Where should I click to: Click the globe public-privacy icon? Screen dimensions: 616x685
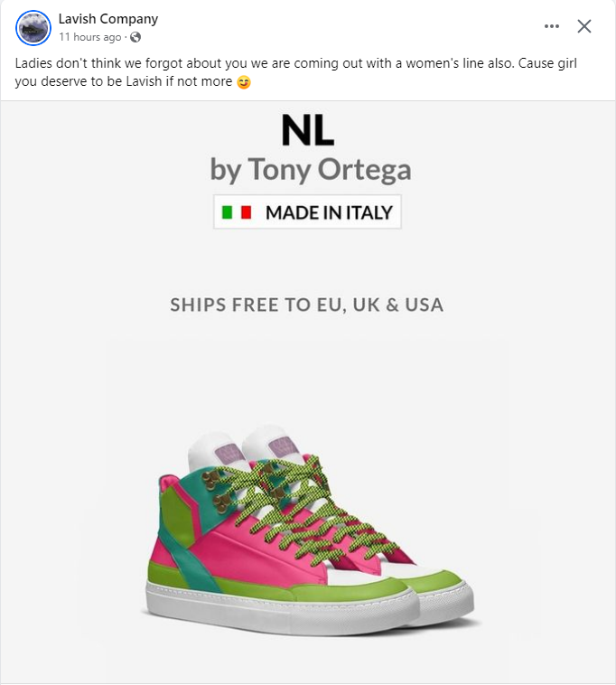(x=135, y=37)
